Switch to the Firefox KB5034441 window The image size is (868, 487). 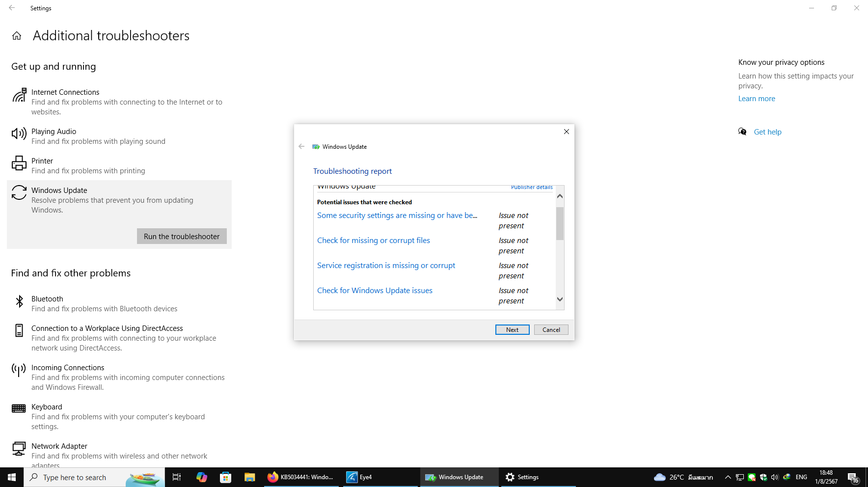pyautogui.click(x=301, y=477)
